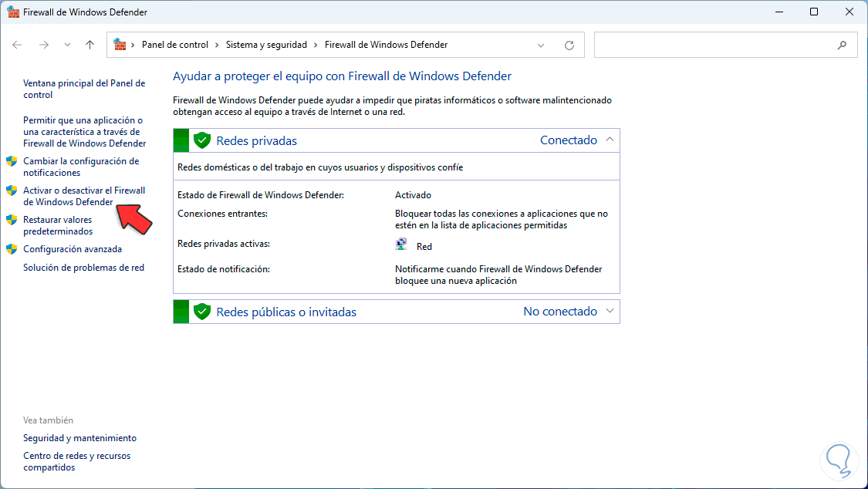Click the Control Panel search box

pyautogui.click(x=726, y=45)
